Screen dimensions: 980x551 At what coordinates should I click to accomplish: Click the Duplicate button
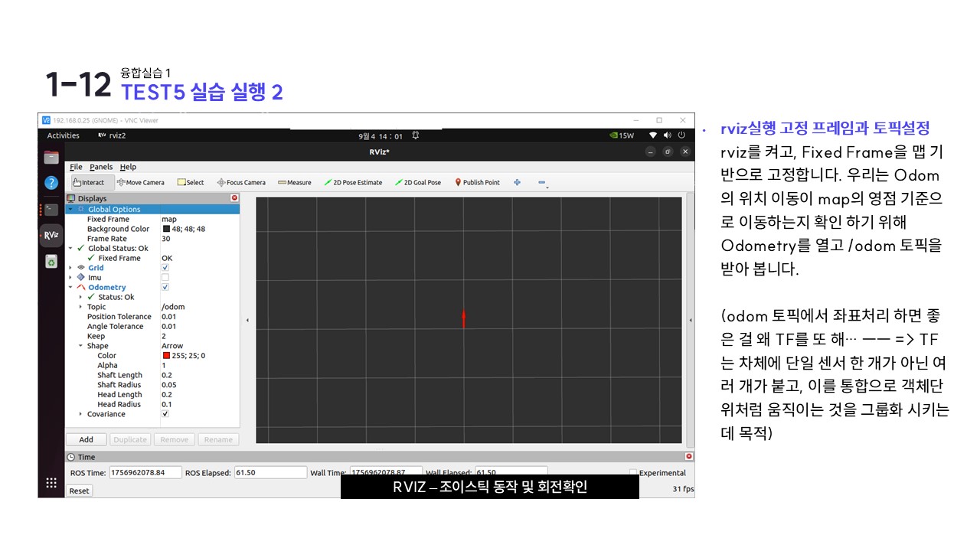[x=130, y=439]
